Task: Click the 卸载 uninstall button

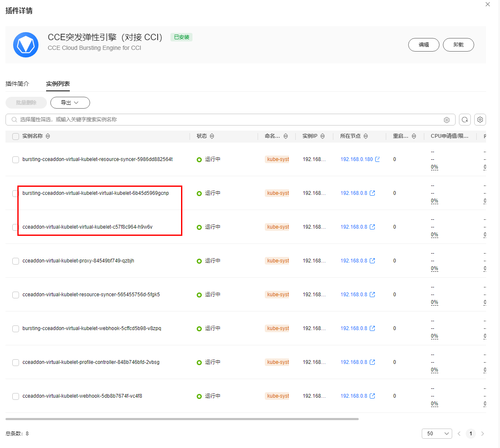Action: pos(459,45)
